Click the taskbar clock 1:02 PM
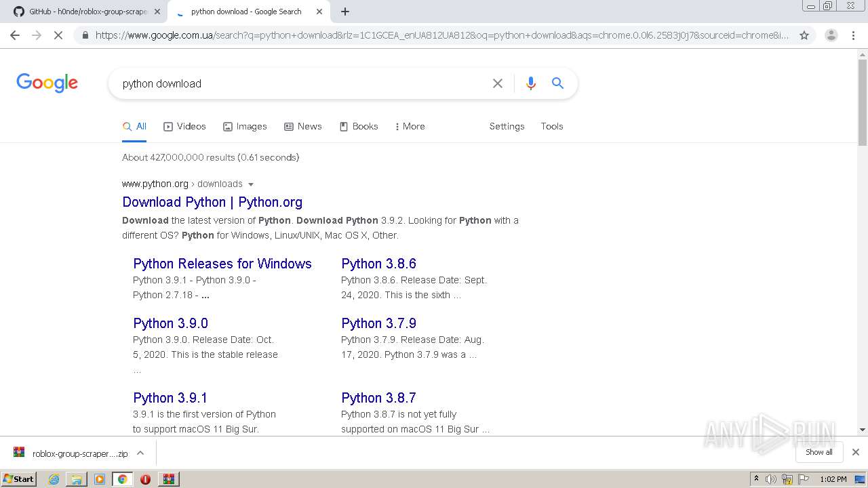868x488 pixels. pyautogui.click(x=833, y=479)
